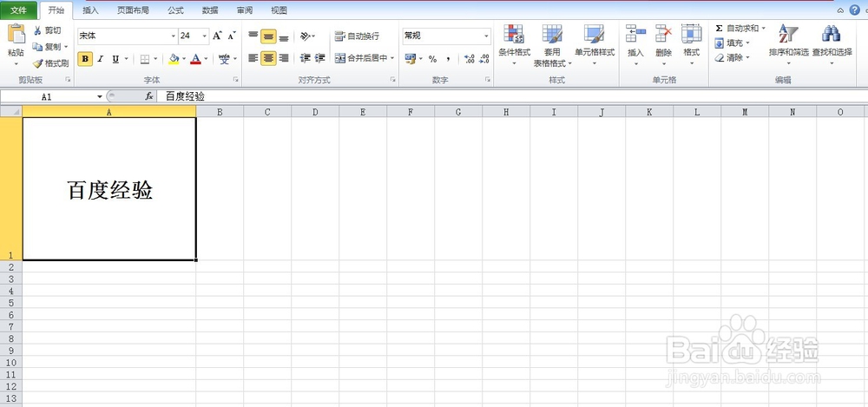Open the number format 常规 dropdown
868x407 pixels.
pos(487,36)
